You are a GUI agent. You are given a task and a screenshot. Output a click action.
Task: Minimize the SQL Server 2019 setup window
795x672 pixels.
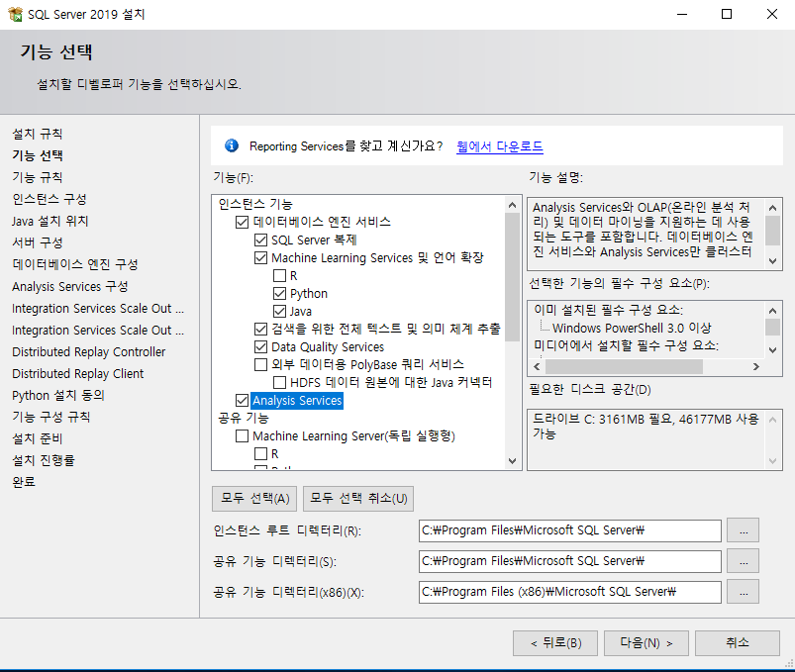tap(682, 14)
